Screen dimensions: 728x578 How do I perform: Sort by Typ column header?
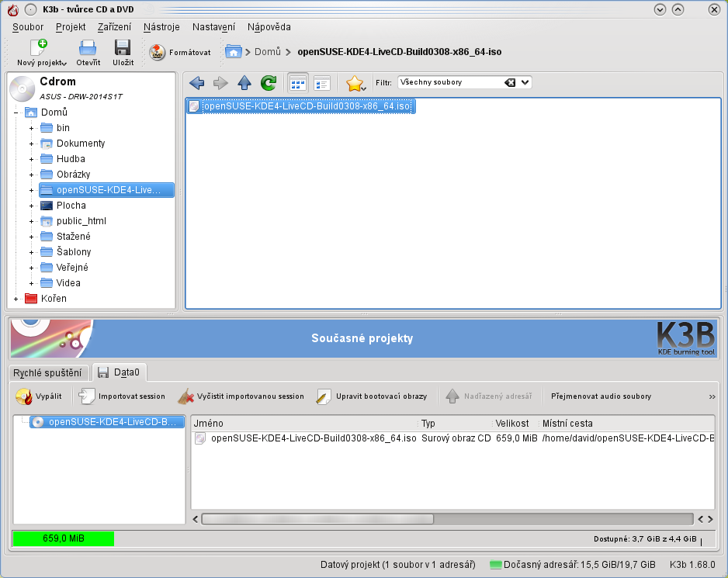pos(455,424)
